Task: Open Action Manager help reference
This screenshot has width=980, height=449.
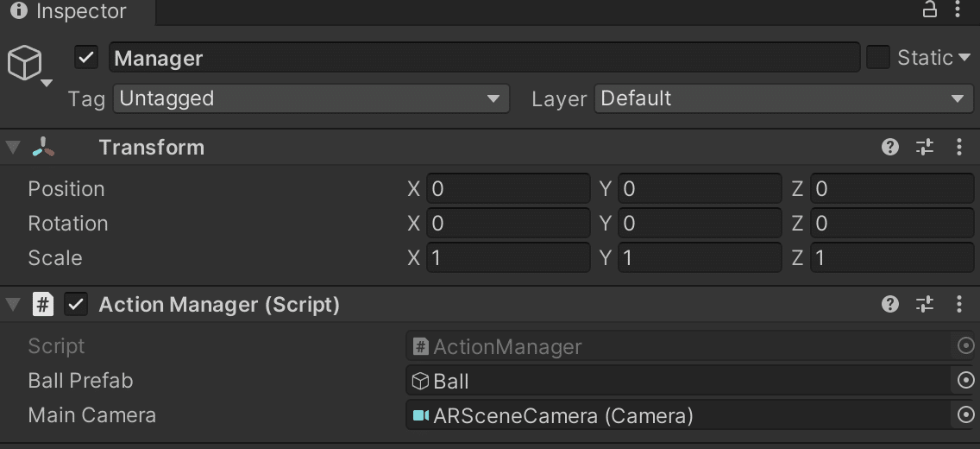Action: tap(890, 305)
